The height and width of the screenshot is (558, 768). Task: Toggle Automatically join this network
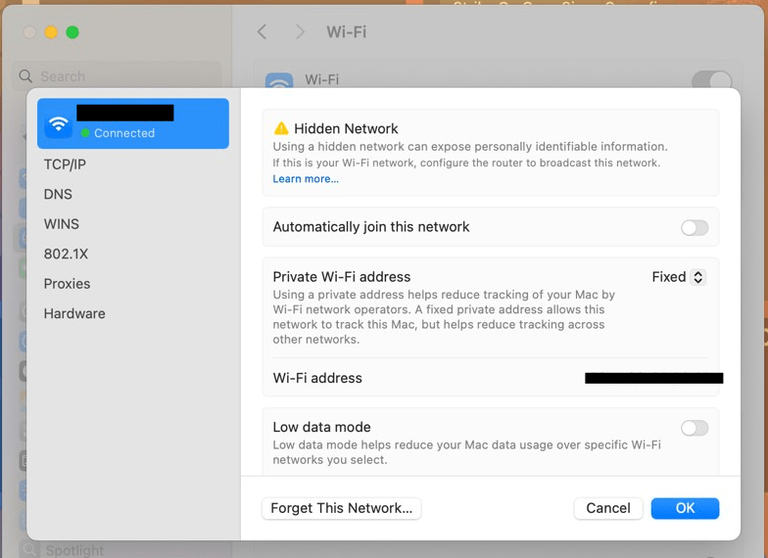(x=694, y=228)
